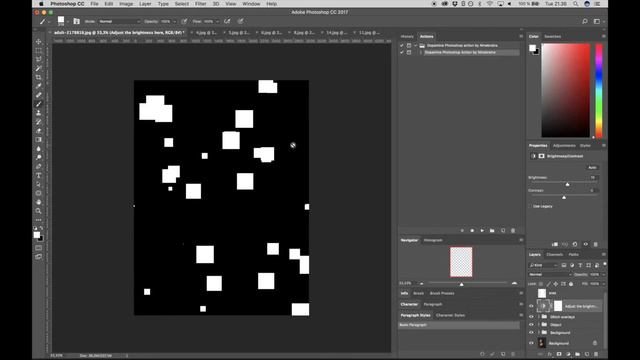Open the Window menu
This screenshot has width=640, height=360.
(x=251, y=4)
